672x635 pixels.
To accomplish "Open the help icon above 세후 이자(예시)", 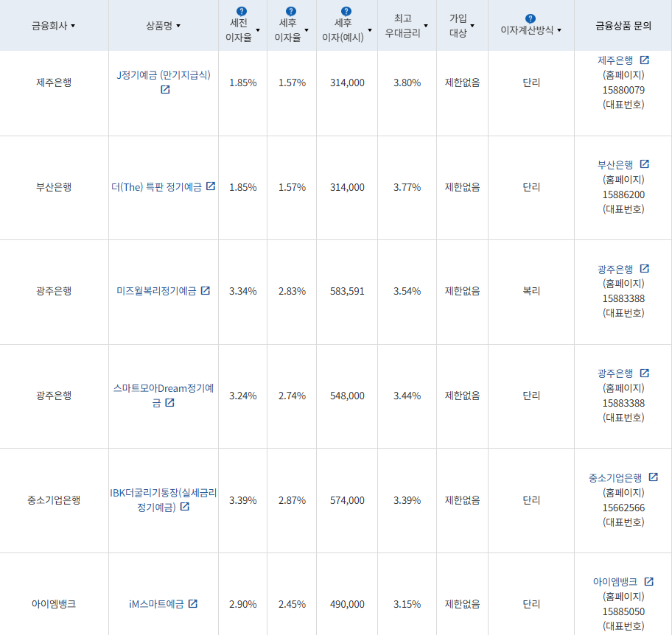I will [346, 12].
